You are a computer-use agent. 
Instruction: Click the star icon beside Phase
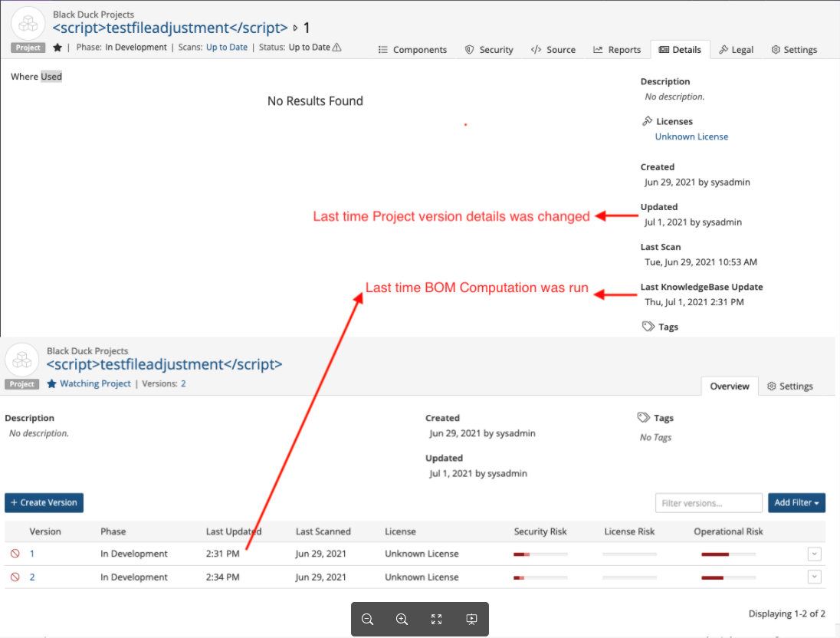pos(57,48)
